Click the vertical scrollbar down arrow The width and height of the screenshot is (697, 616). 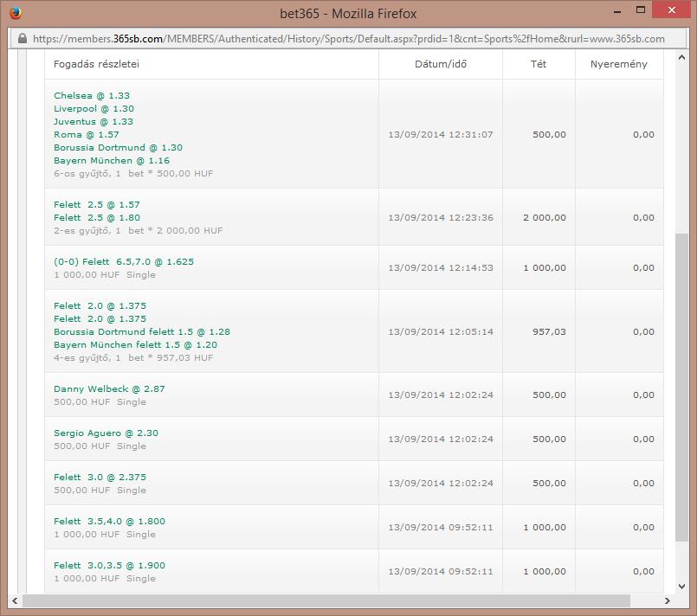[x=681, y=587]
